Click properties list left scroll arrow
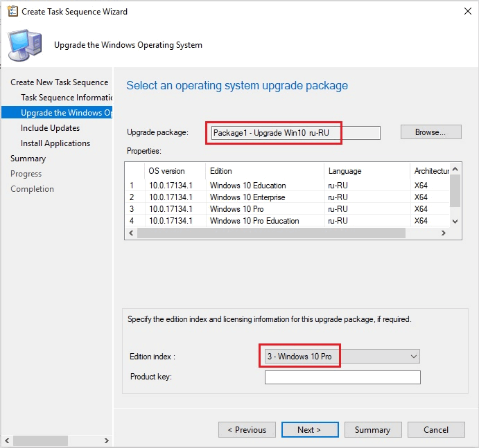The image size is (479, 448). (x=131, y=233)
